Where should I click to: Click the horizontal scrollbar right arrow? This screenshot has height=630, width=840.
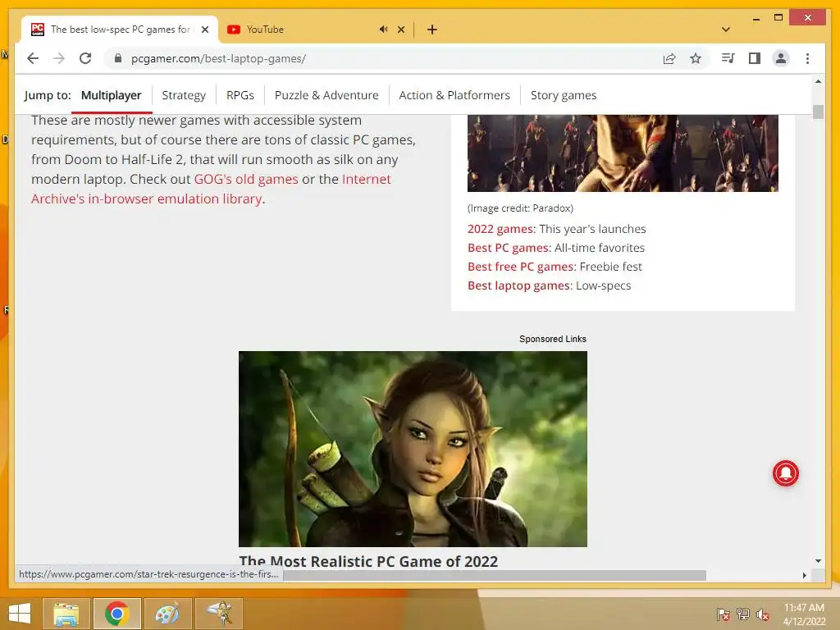(x=804, y=575)
